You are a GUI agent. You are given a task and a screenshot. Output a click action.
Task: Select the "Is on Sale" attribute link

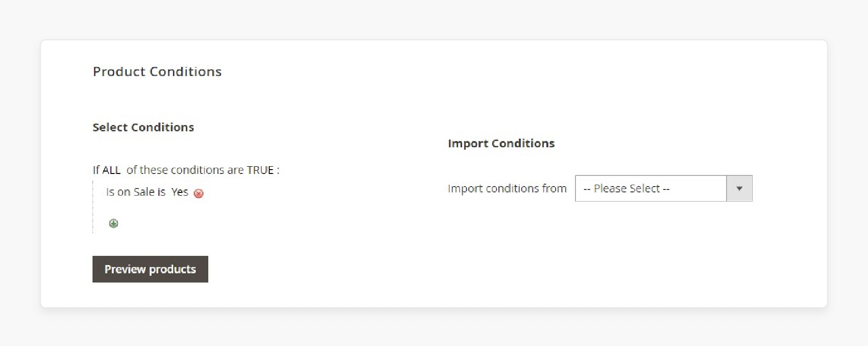[130, 192]
